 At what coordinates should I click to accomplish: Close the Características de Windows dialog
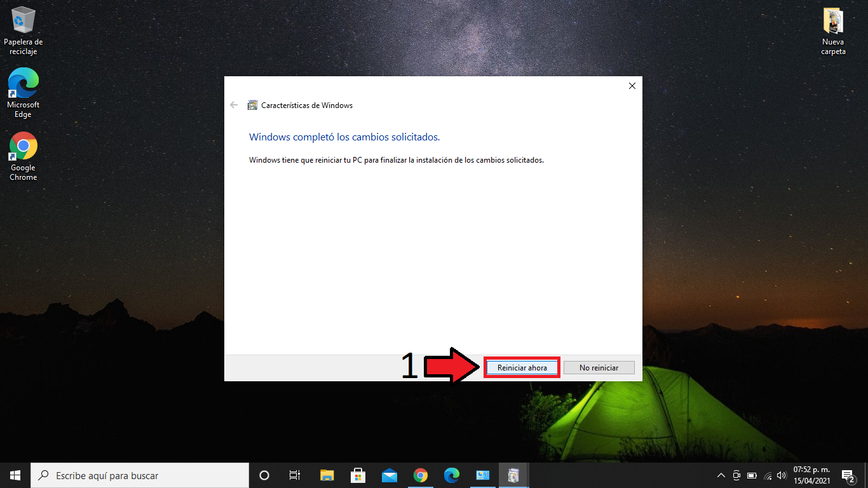pos(632,86)
